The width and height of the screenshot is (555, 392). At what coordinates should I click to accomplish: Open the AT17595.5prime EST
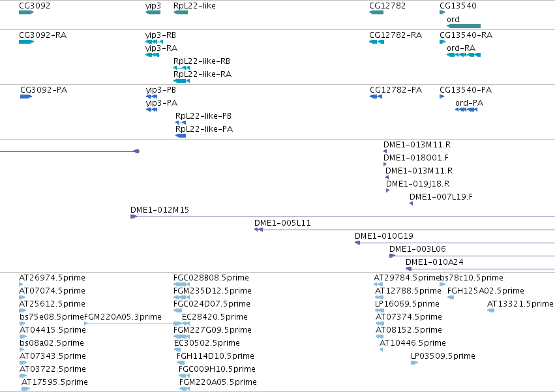tap(25, 389)
